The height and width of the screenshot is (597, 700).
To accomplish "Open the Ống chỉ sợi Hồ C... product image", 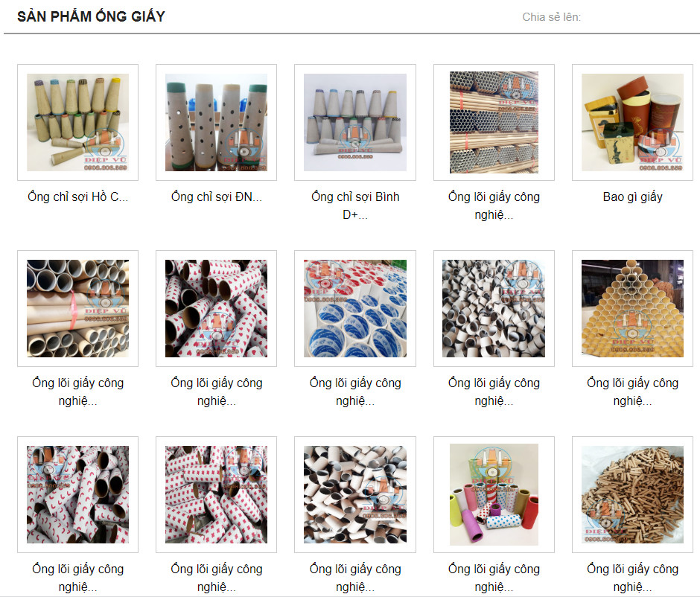I will pos(77,122).
